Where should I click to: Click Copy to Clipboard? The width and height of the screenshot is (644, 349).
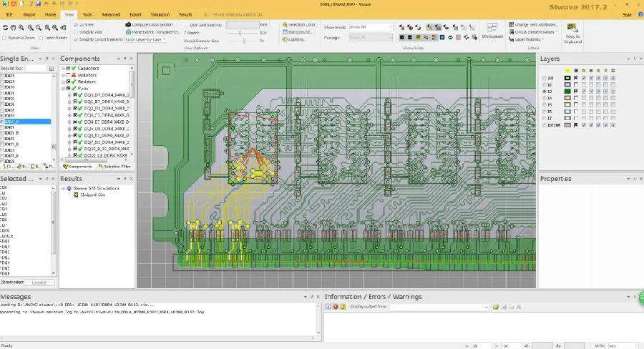(x=572, y=33)
